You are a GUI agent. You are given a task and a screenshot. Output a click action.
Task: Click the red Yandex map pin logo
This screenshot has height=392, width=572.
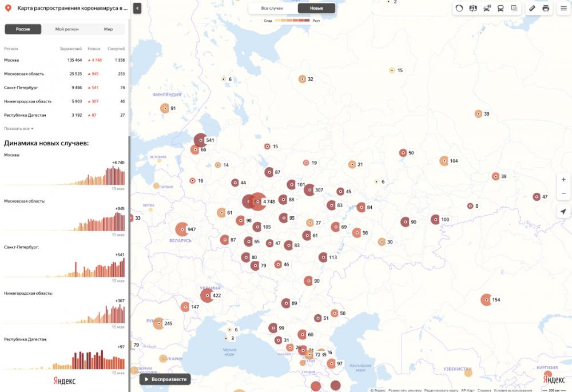pos(8,8)
